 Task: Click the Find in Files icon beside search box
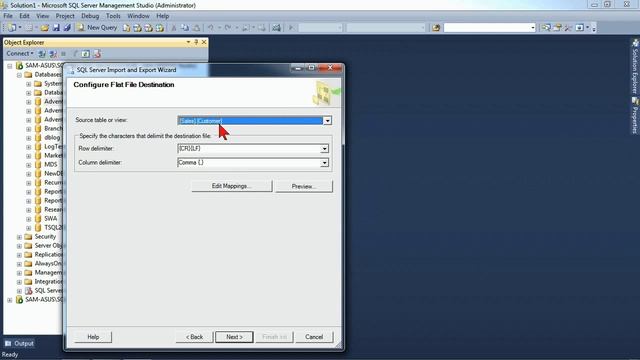[436, 28]
